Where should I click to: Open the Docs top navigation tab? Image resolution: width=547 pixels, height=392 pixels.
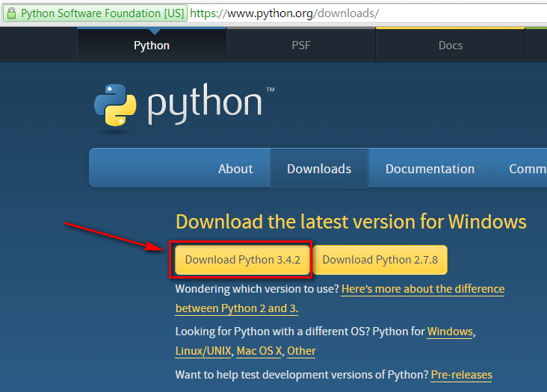[x=451, y=46]
